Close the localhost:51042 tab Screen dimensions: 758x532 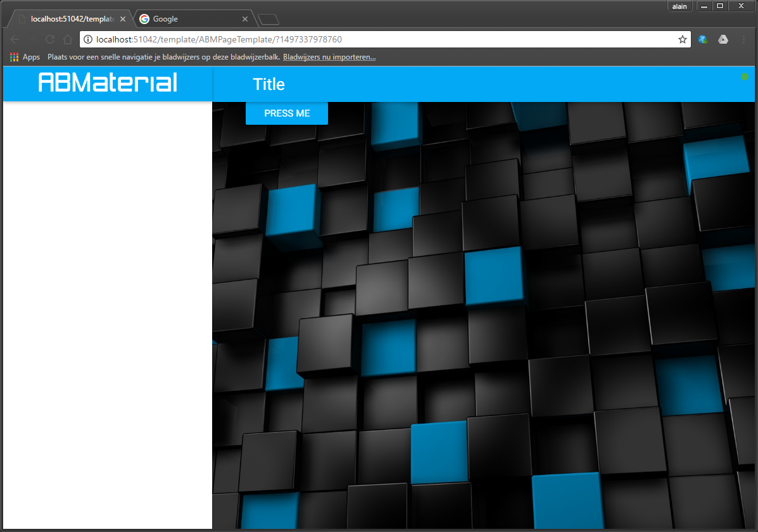(x=123, y=19)
